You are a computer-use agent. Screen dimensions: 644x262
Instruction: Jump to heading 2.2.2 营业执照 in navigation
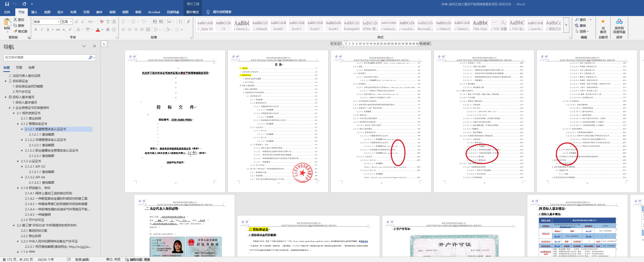(x=31, y=236)
